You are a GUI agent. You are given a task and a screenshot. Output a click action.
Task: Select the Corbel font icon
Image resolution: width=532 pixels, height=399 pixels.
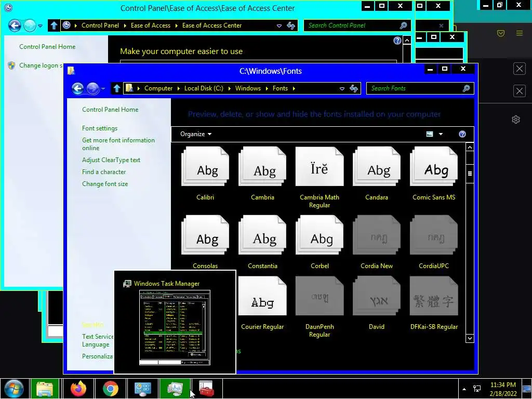pyautogui.click(x=320, y=235)
